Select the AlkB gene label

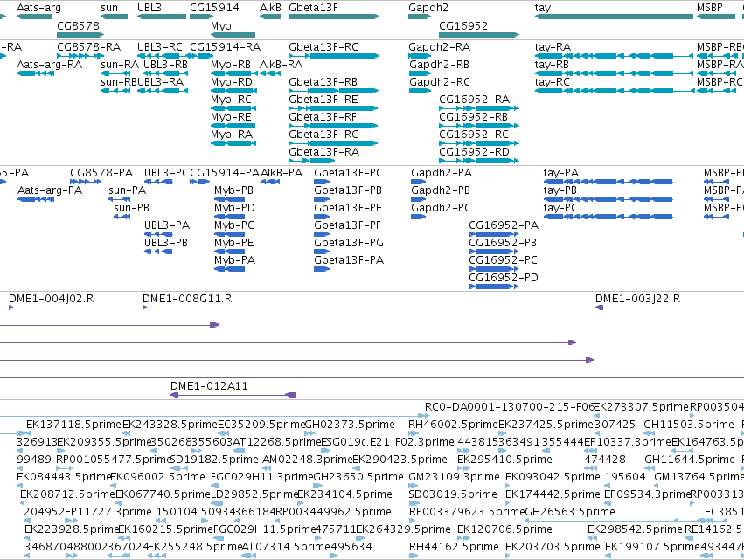(270, 8)
